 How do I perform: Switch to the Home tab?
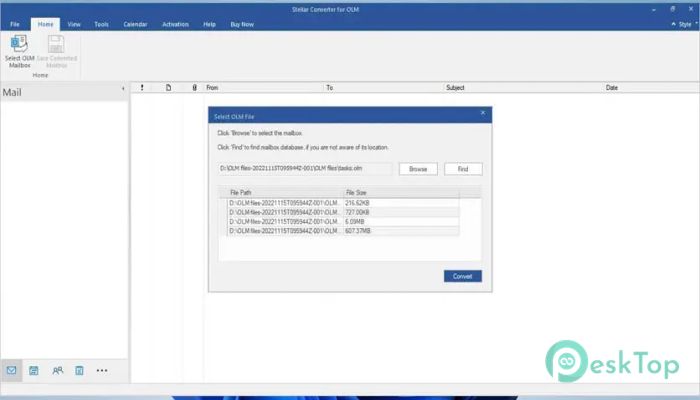pyautogui.click(x=45, y=24)
